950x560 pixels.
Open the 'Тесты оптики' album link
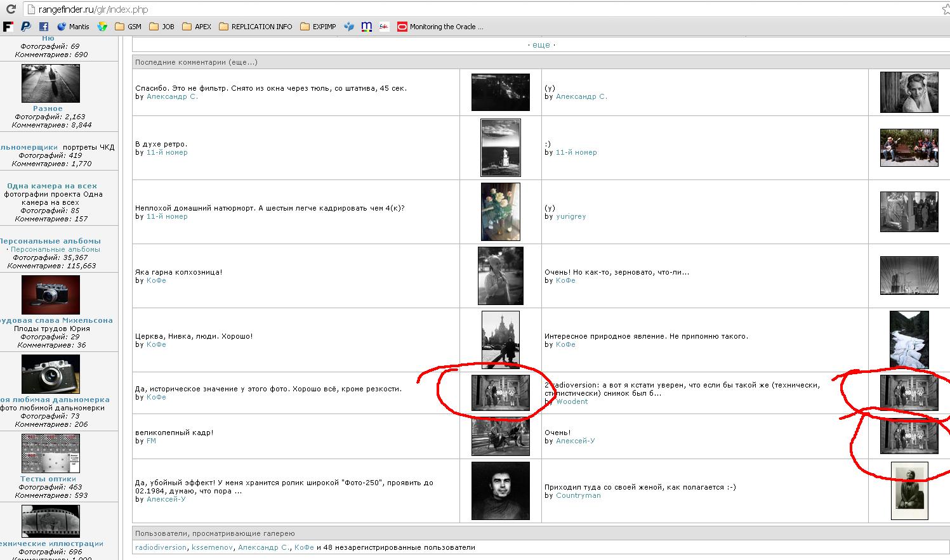click(48, 479)
